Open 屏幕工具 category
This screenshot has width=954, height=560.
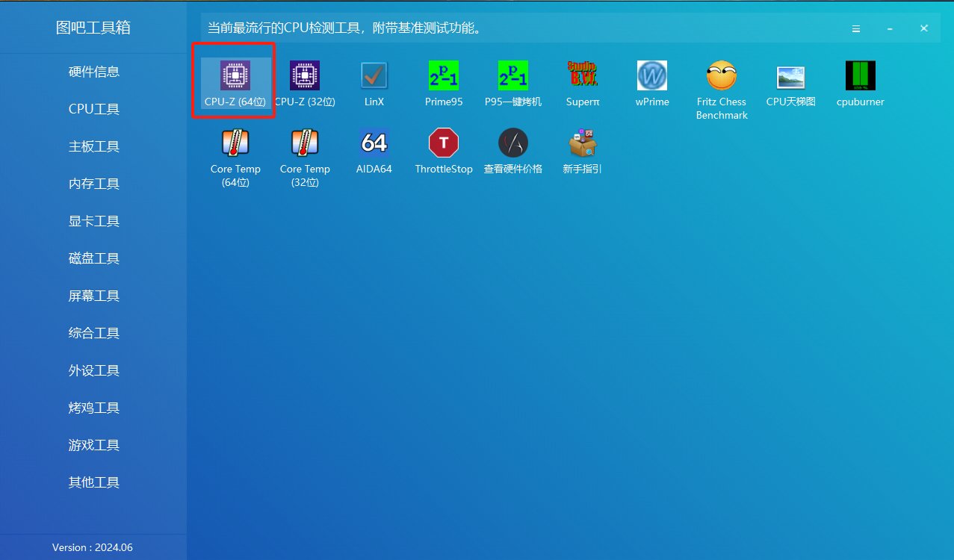tap(94, 296)
